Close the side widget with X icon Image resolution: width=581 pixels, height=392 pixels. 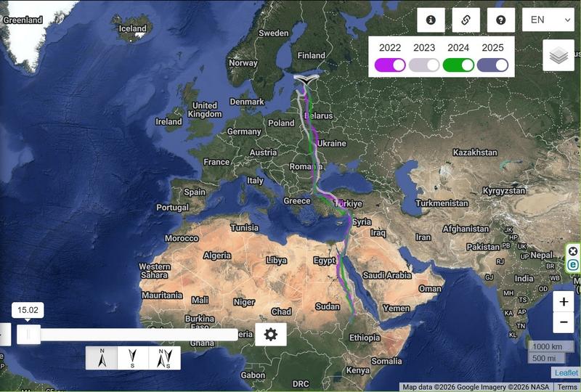[573, 252]
